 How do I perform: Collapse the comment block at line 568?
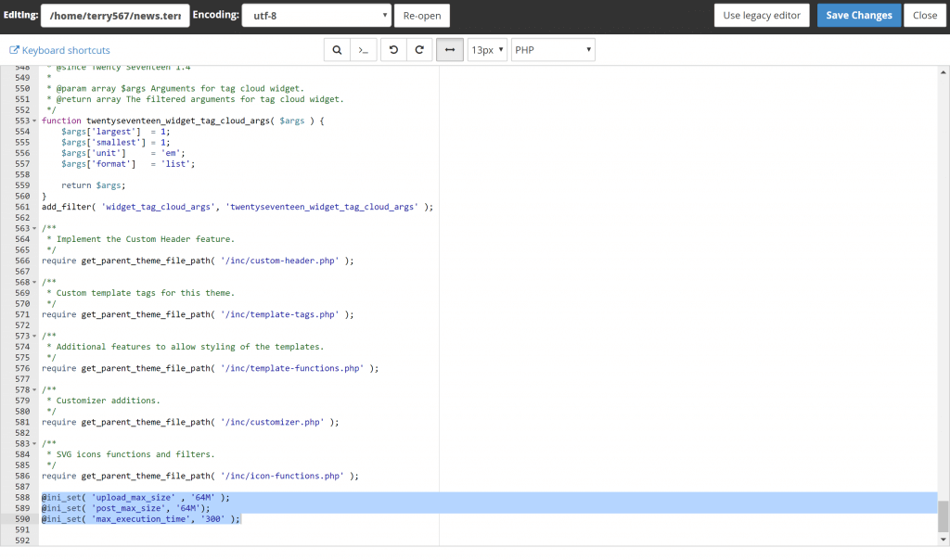click(34, 282)
